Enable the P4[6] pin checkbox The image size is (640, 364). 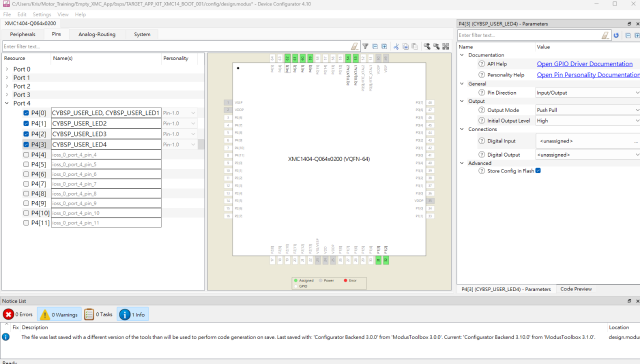pyautogui.click(x=26, y=174)
